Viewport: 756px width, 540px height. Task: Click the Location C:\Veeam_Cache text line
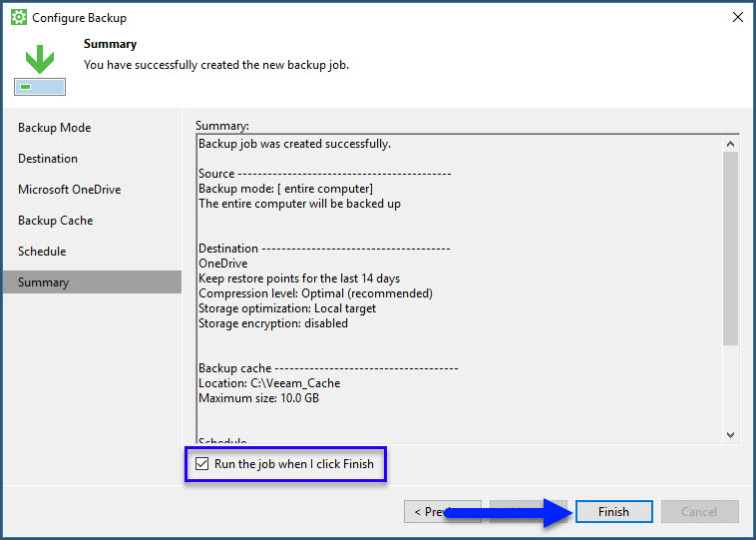click(x=269, y=383)
